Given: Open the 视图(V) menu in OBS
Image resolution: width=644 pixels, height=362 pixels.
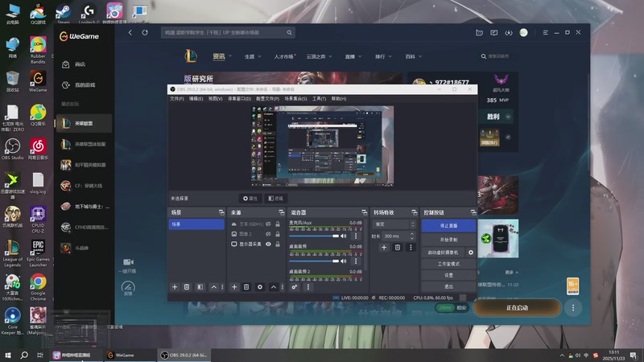Looking at the screenshot, I should coord(215,99).
